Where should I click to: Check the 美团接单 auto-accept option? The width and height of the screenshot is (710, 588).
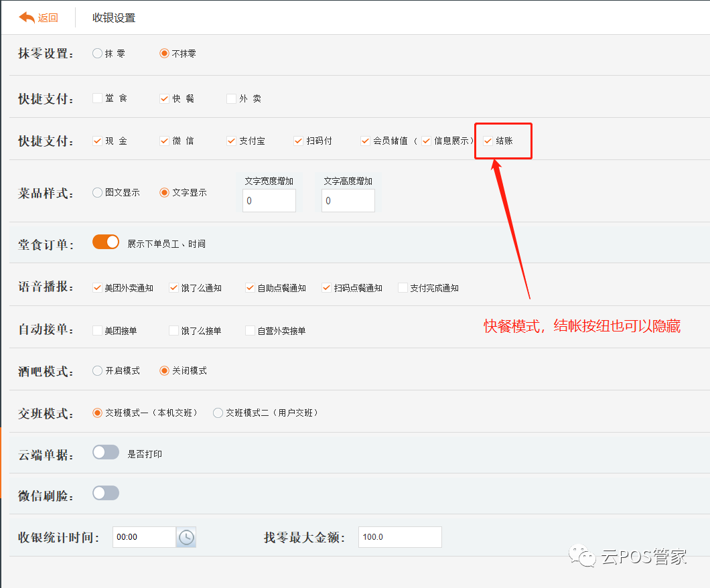tap(96, 329)
